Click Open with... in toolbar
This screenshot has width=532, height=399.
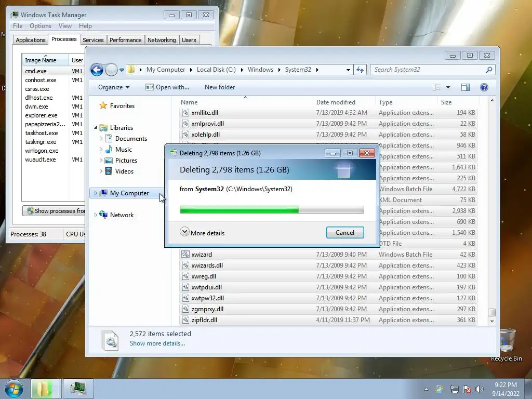[167, 87]
